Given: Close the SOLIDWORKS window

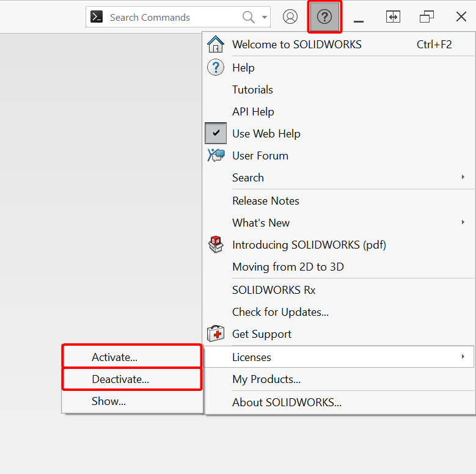Looking at the screenshot, I should [461, 16].
